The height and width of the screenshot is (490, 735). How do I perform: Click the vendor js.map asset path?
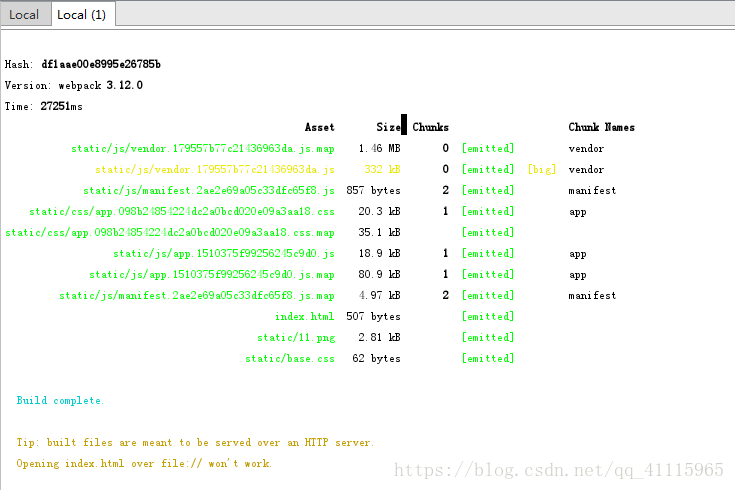[x=202, y=148]
